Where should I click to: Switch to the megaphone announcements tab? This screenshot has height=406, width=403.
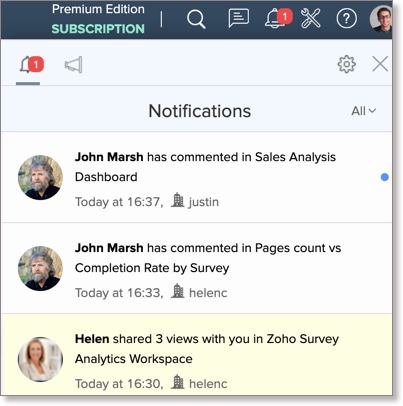73,65
